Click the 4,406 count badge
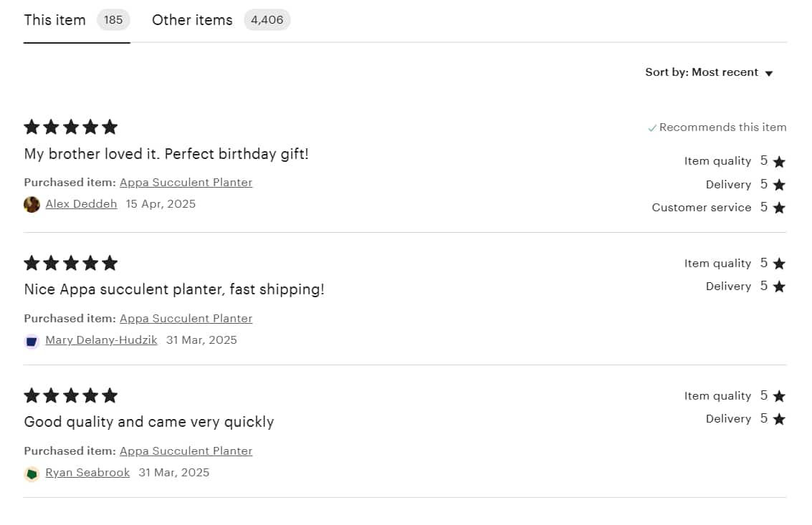This screenshot has width=812, height=525. click(x=267, y=20)
